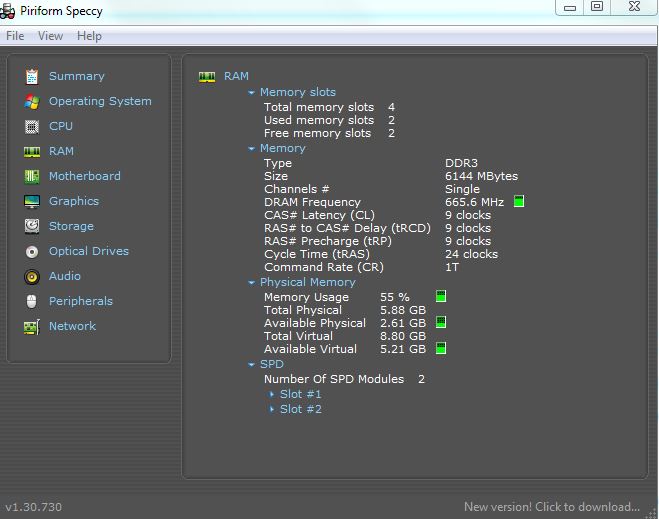Click the Audio speaker icon
This screenshot has height=519, width=659.
pos(32,277)
